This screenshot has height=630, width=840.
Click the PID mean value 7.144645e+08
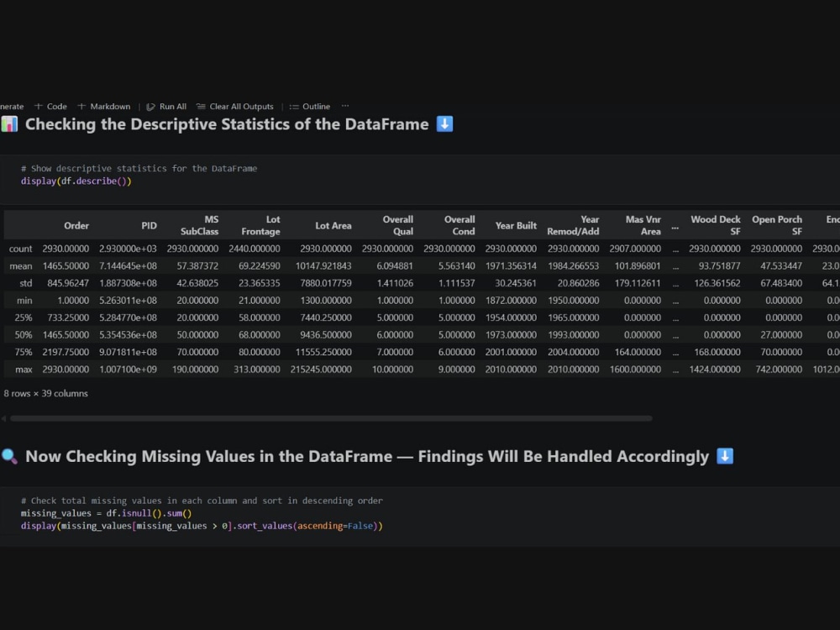(x=128, y=265)
